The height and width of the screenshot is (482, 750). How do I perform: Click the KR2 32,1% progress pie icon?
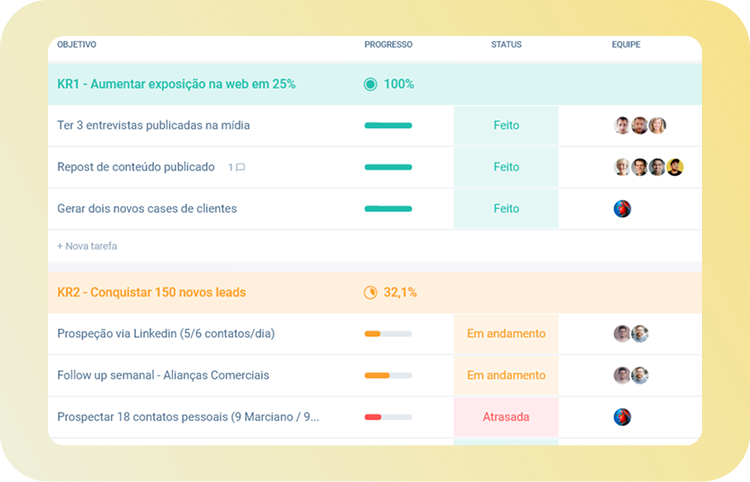click(370, 293)
